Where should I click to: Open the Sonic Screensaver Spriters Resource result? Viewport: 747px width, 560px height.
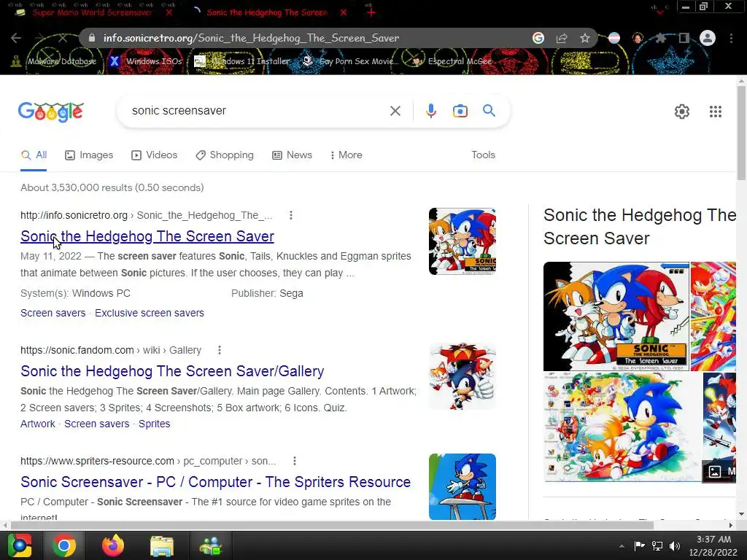[215, 482]
